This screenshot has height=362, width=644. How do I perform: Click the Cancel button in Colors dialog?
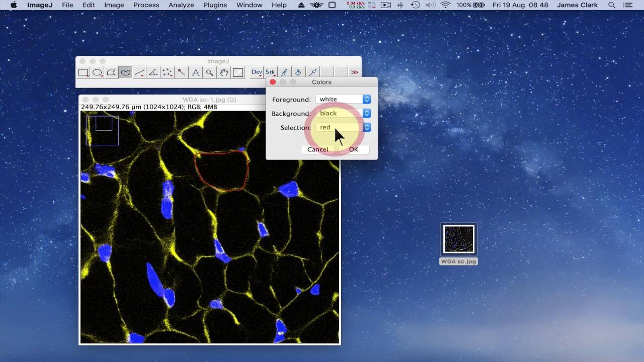pyautogui.click(x=317, y=149)
